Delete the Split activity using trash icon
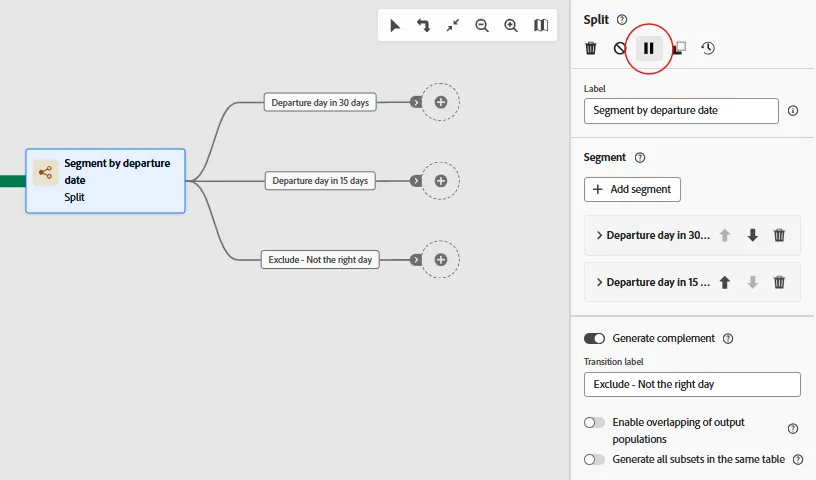 coord(591,48)
